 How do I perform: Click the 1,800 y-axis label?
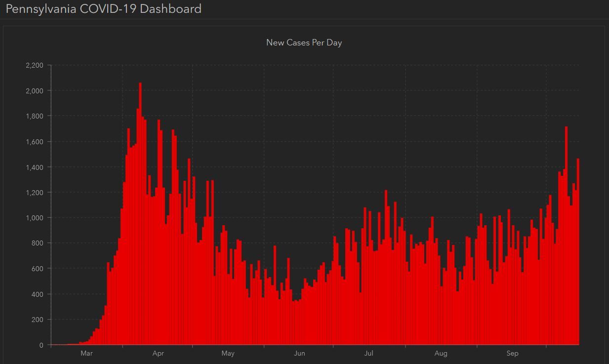click(35, 116)
